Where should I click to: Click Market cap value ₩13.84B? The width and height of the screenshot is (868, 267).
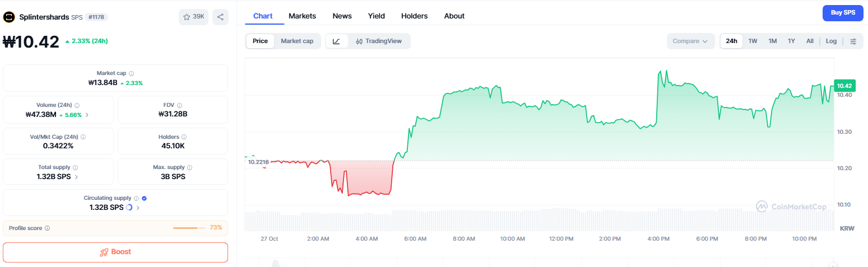103,83
